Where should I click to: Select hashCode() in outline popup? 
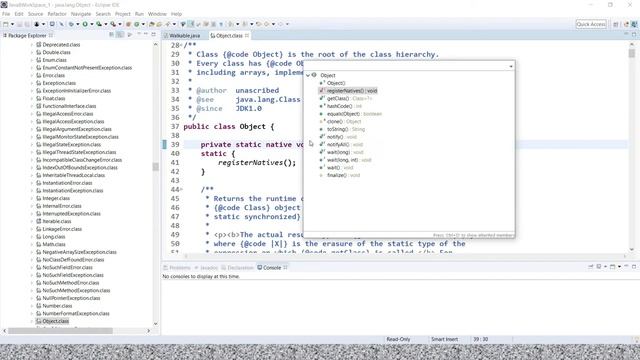tap(341, 106)
